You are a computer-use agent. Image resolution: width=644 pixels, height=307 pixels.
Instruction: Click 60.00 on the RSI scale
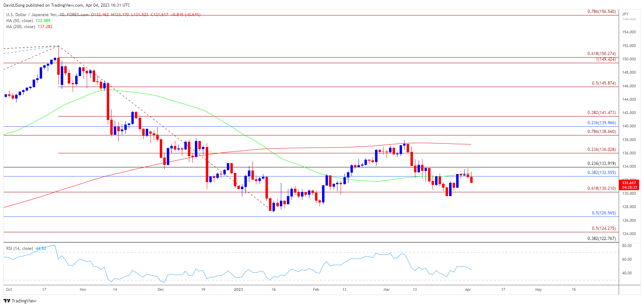tap(627, 259)
